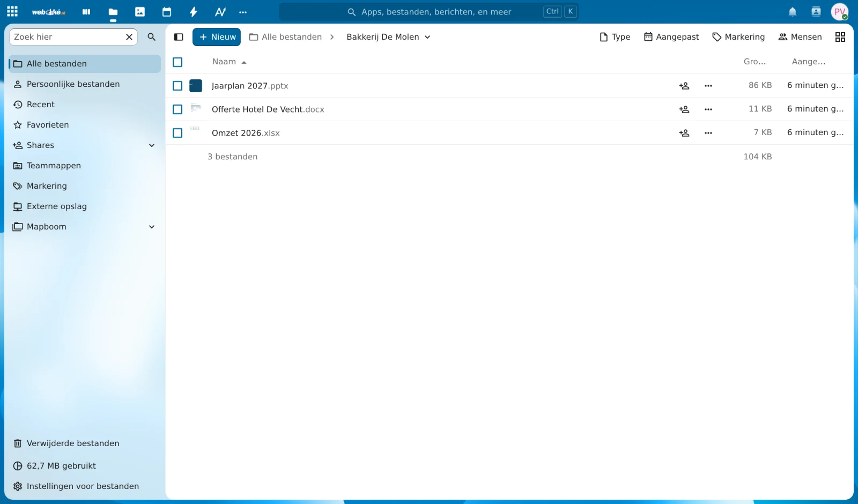This screenshot has height=504, width=858.
Task: Clear the Zoek hier filter with X
Action: click(129, 37)
